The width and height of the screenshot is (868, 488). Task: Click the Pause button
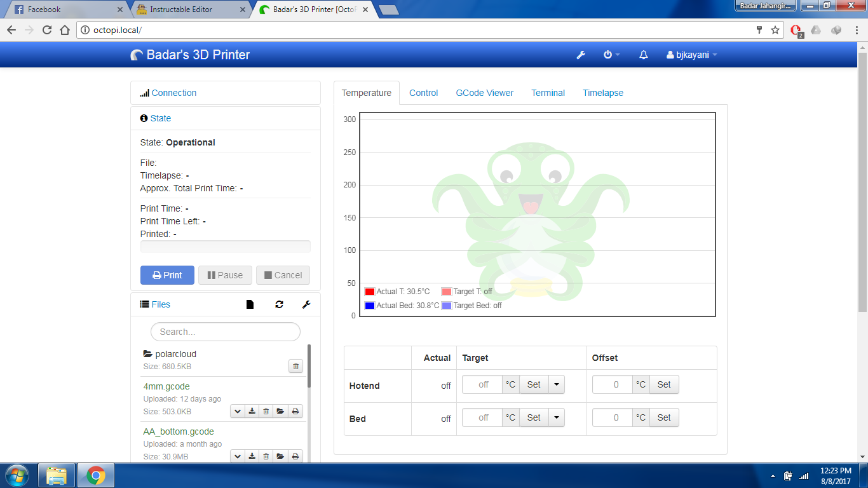pyautogui.click(x=225, y=275)
